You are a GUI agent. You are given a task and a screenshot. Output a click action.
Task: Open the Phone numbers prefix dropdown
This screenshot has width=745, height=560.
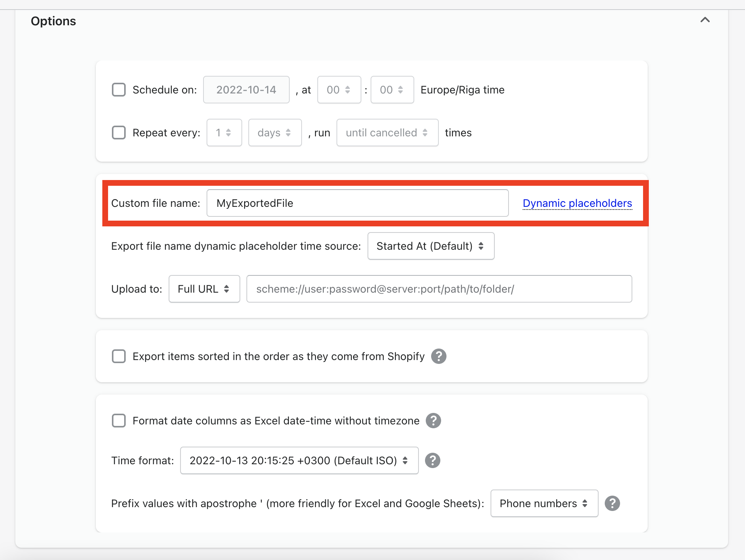coord(544,503)
